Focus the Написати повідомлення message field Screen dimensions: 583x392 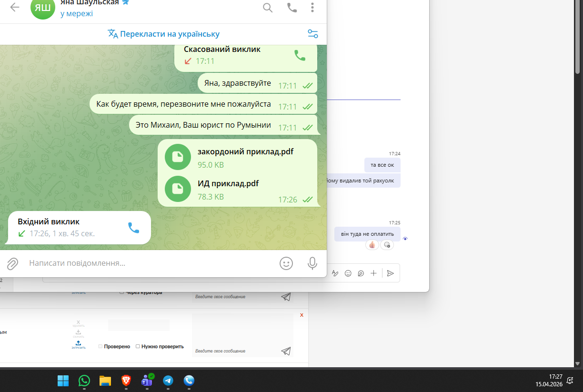(x=150, y=263)
